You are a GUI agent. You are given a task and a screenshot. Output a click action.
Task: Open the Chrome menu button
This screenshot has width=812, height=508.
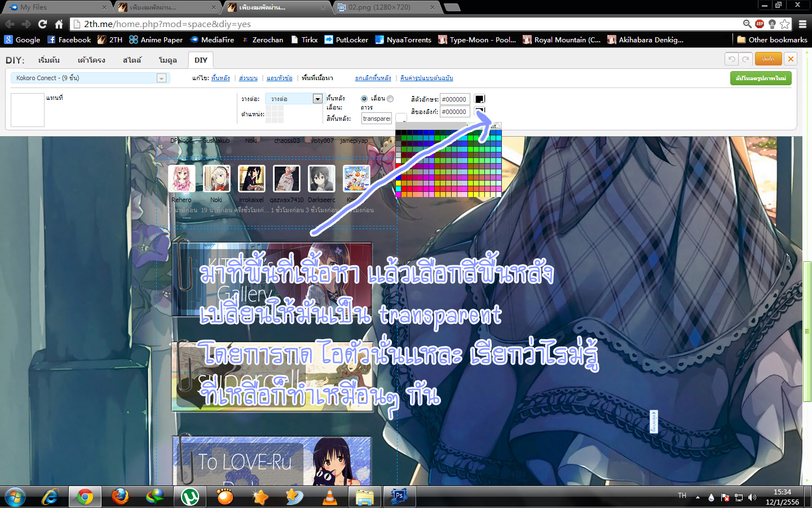pyautogui.click(x=802, y=24)
